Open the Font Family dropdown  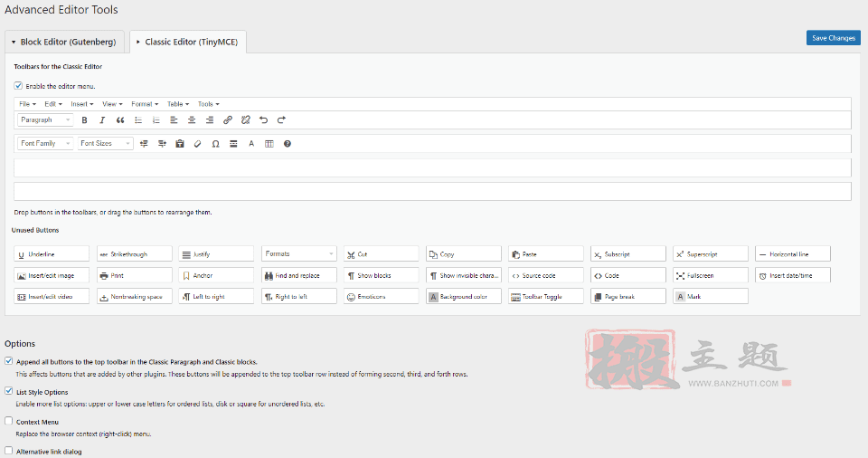(45, 144)
